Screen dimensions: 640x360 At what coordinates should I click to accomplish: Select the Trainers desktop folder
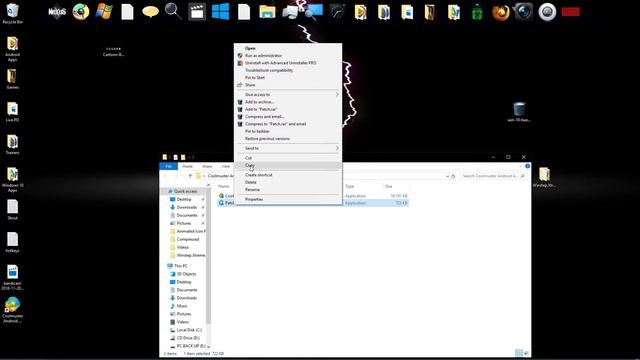tap(13, 144)
